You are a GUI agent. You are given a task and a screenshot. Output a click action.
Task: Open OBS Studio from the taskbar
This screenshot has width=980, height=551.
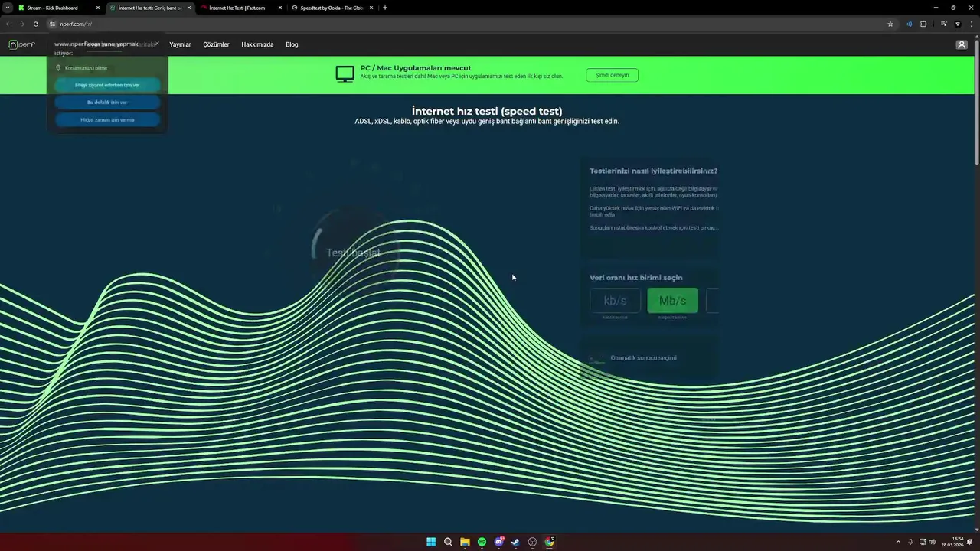pos(532,542)
